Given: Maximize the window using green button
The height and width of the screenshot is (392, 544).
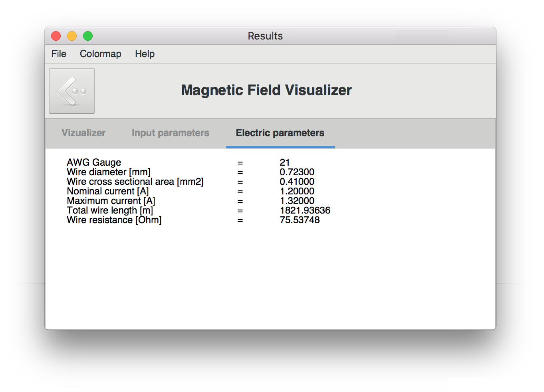Looking at the screenshot, I should [88, 36].
